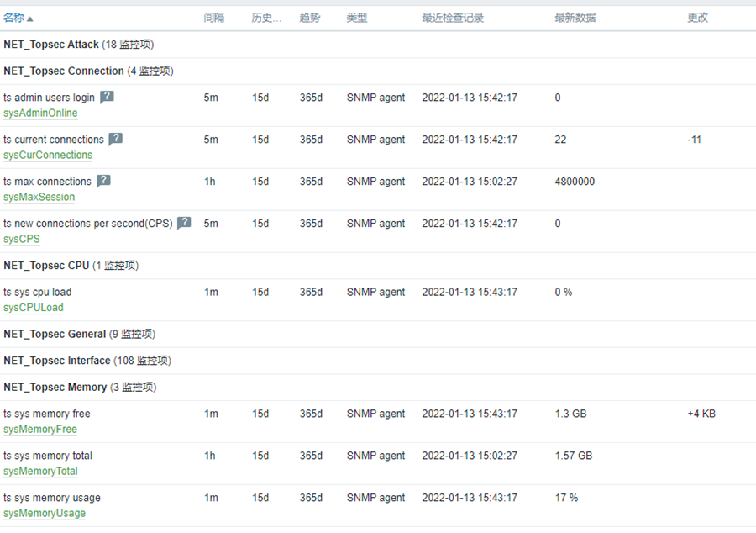756x533 pixels.
Task: Collapse NET_Topsec Memory group
Action: coord(80,387)
